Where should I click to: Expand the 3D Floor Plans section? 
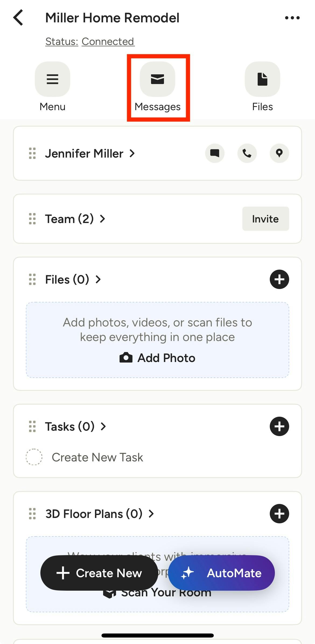coord(100,514)
